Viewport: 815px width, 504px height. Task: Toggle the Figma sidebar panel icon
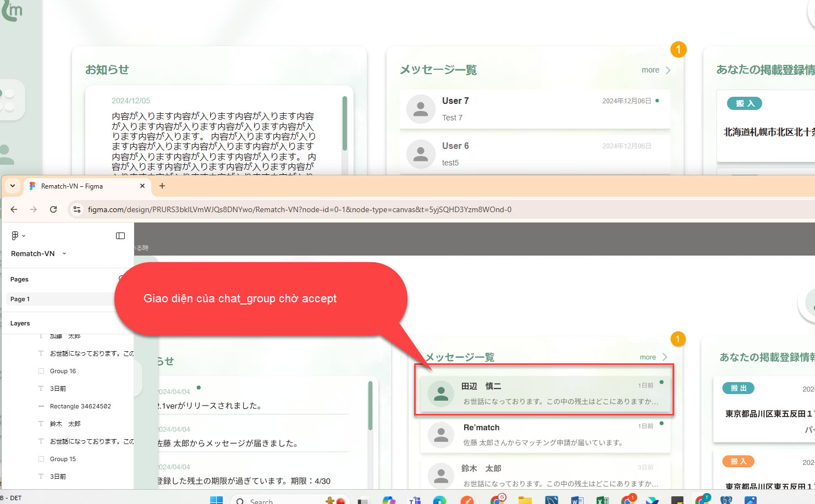pos(120,236)
